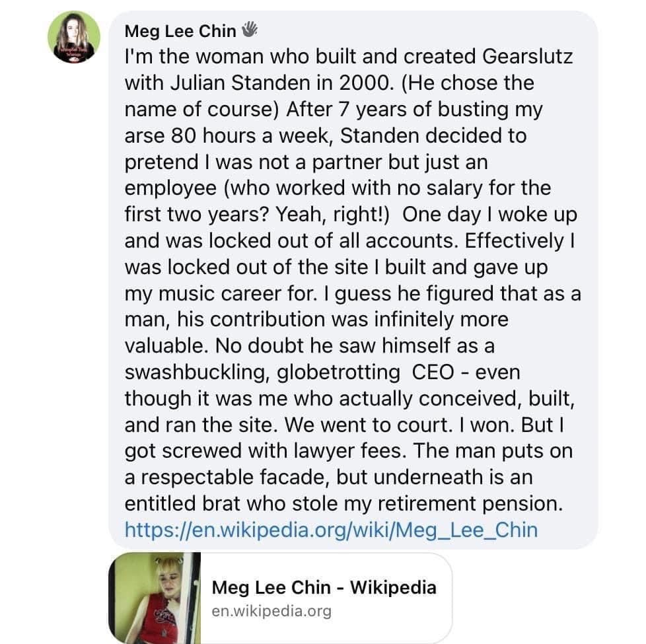Click the phrase "80 hours a week"
Viewport: 646px width, 644px height.
tap(234, 136)
